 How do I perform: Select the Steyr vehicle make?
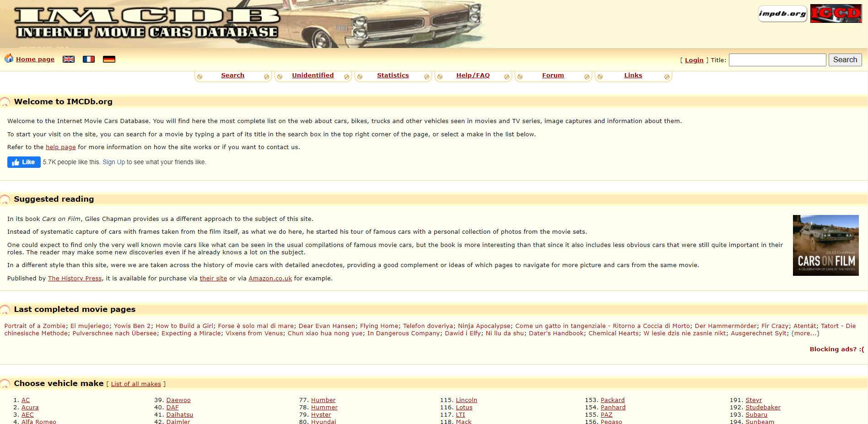[x=754, y=400]
